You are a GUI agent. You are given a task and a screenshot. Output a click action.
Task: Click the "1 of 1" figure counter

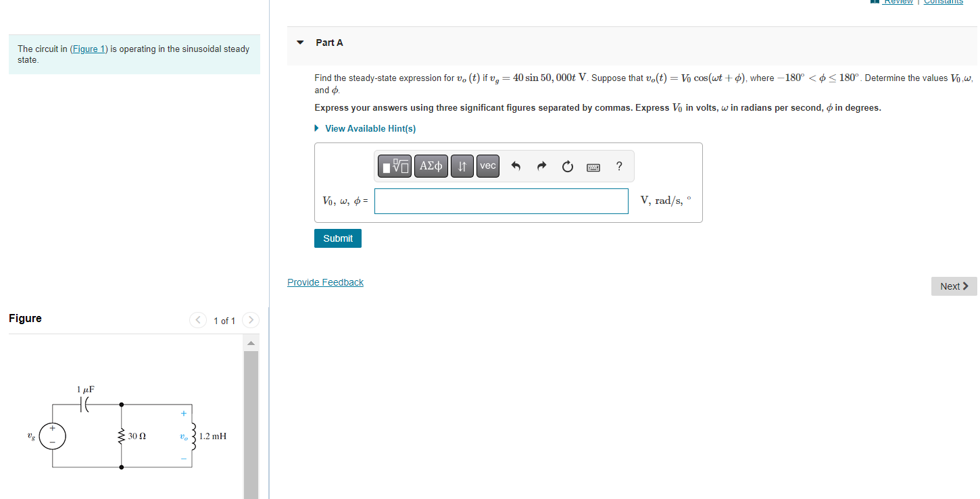point(224,321)
